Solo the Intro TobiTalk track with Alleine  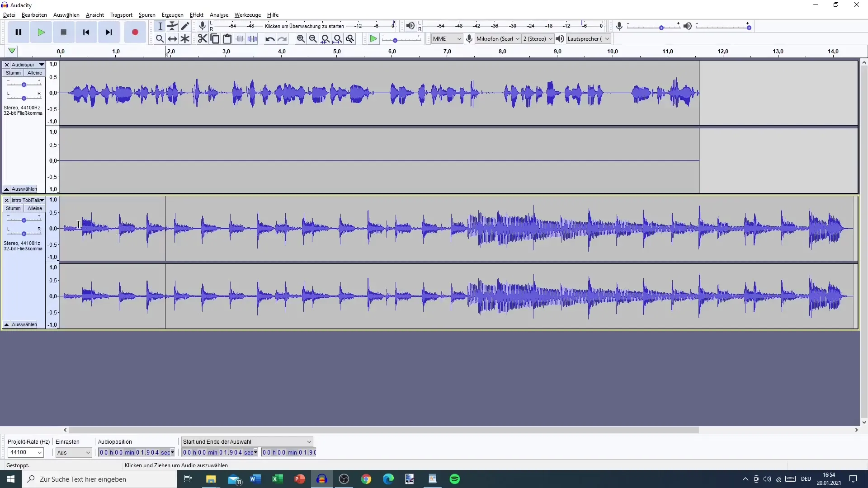[35, 208]
